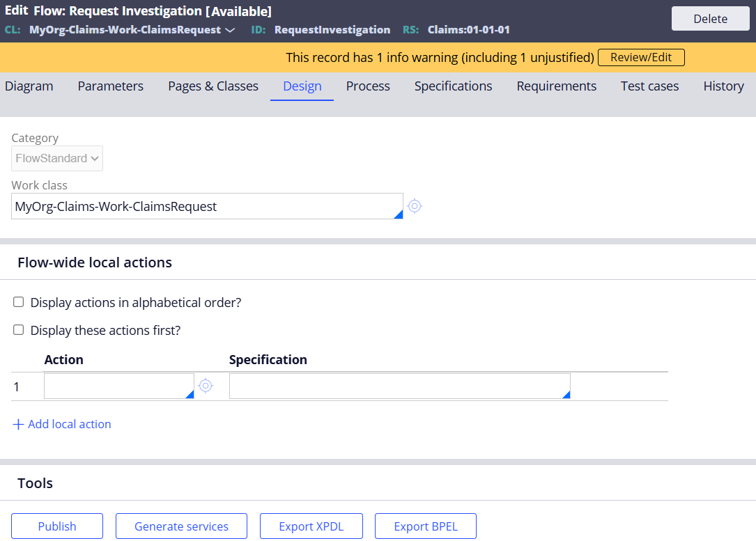Publish the flow
This screenshot has width=756, height=541.
pos(56,526)
